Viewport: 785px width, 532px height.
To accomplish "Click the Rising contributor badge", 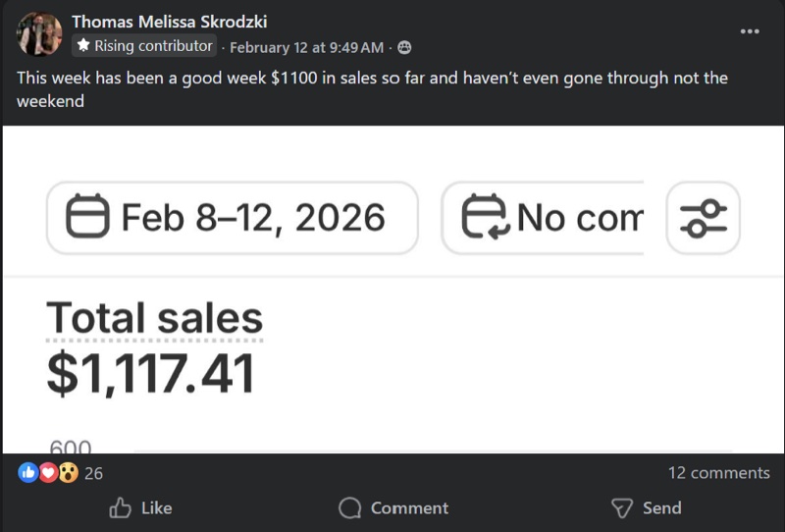I will click(x=144, y=46).
